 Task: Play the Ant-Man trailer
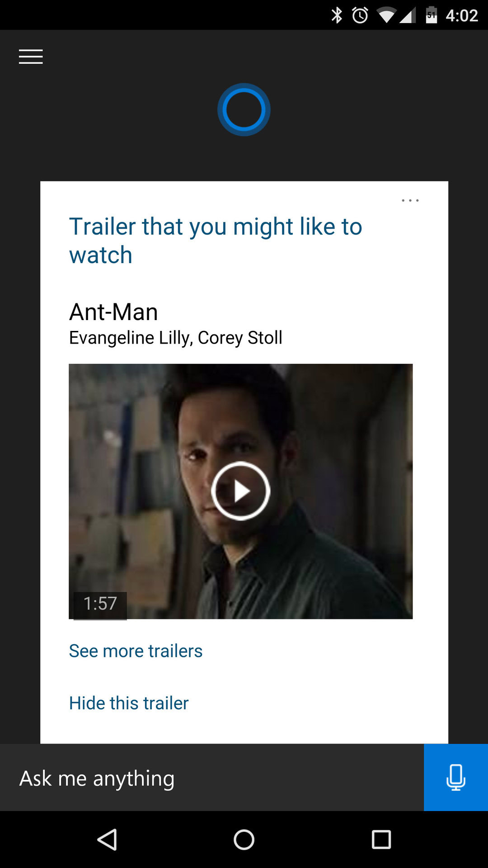(241, 491)
